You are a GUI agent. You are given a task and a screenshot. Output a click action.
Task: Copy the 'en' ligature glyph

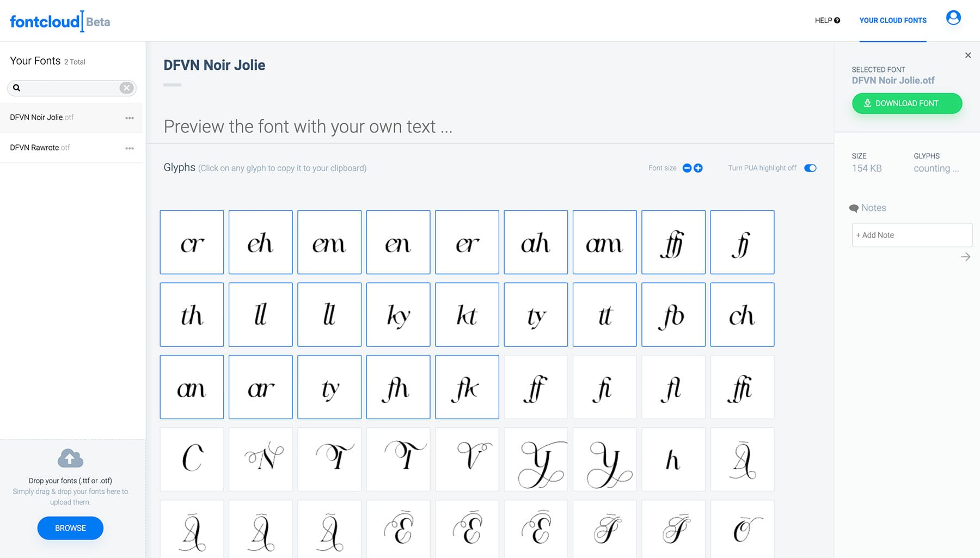click(399, 242)
